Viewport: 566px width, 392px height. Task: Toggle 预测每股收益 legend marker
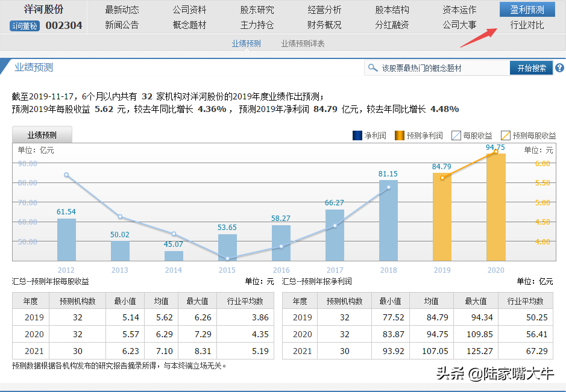tap(505, 135)
